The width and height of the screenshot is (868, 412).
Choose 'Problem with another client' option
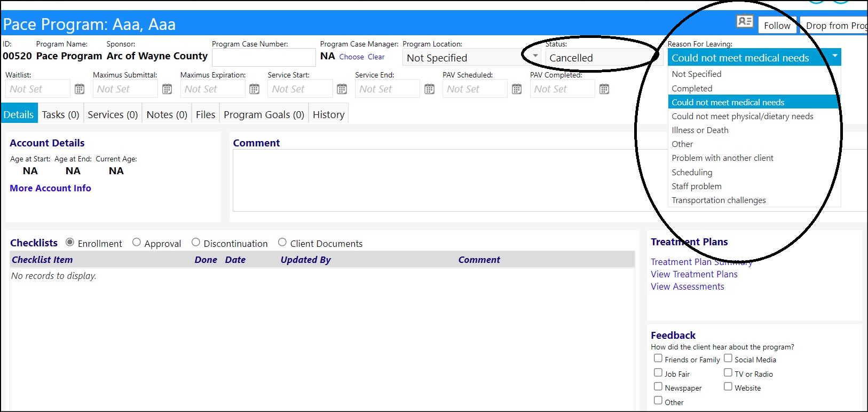754,158
